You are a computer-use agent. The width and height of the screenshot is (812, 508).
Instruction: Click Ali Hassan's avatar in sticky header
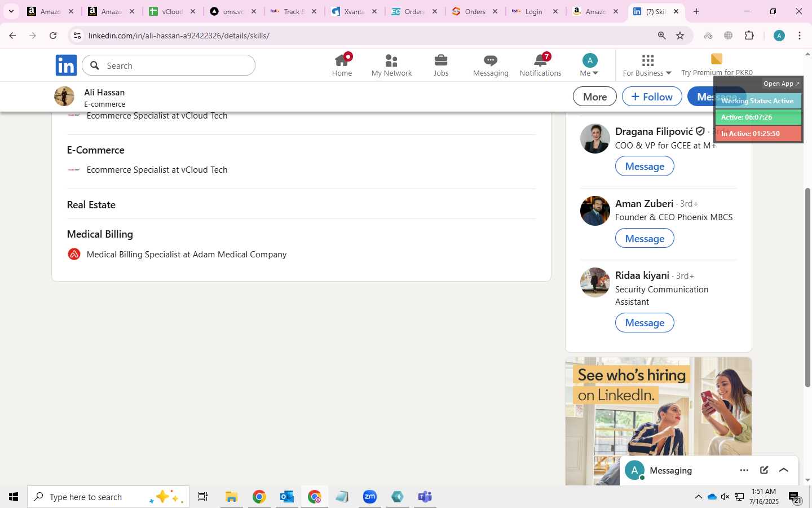point(64,97)
